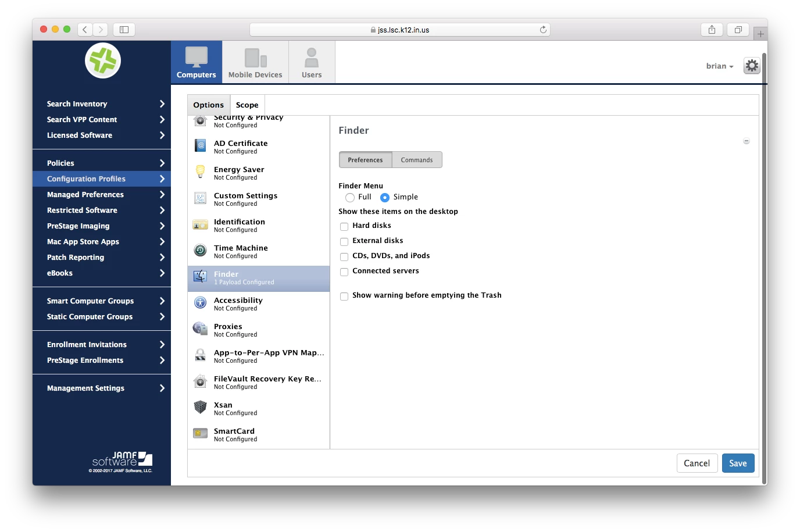Open Static Computer Groups sidebar item
800x532 pixels.
102,316
